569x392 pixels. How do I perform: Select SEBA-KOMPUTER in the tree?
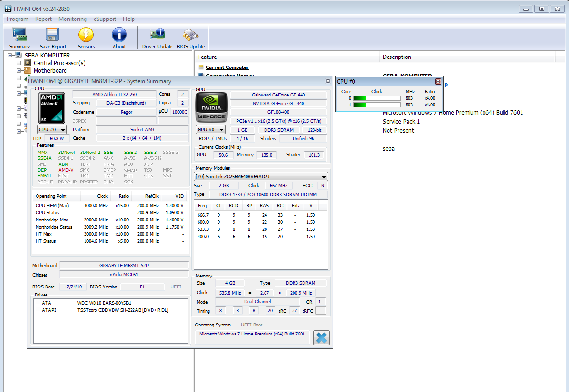(47, 56)
